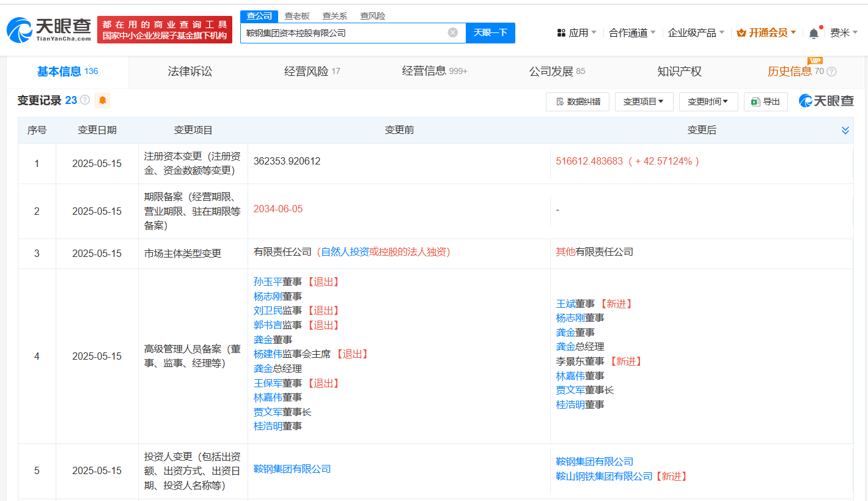
Task: Open the 公司发展 tab
Action: 557,72
